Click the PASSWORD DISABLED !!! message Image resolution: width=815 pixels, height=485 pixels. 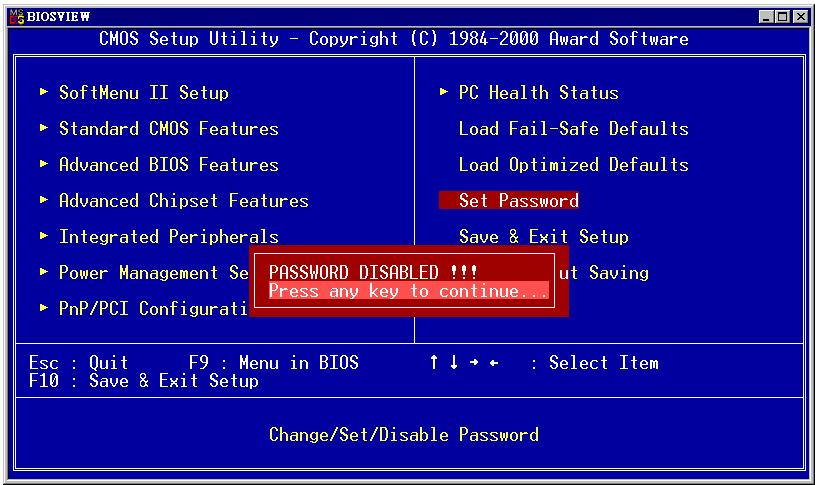(x=373, y=272)
